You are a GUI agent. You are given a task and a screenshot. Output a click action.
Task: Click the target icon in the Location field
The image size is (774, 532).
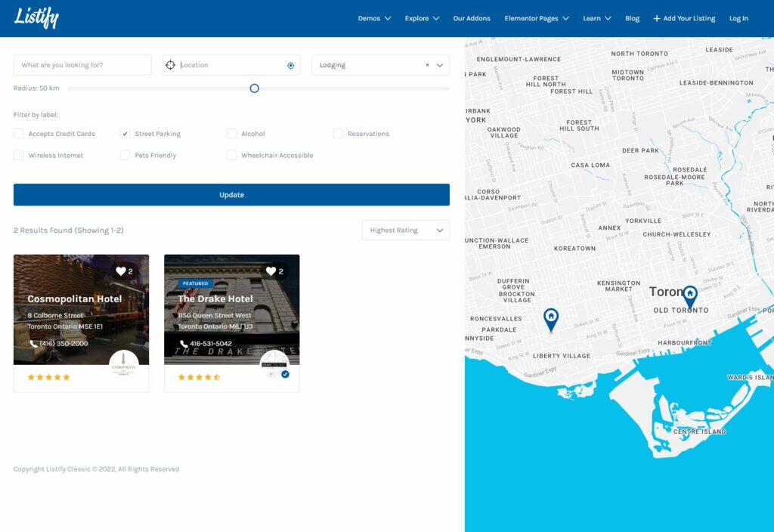click(291, 66)
